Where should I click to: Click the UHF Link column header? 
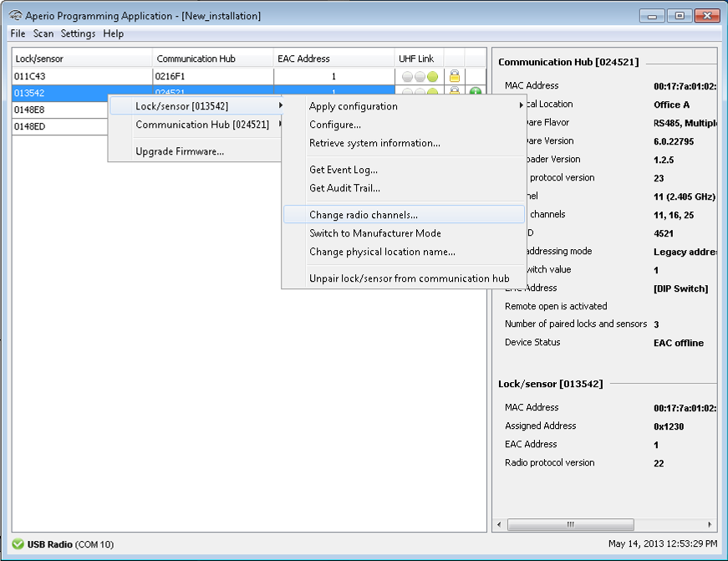(420, 59)
